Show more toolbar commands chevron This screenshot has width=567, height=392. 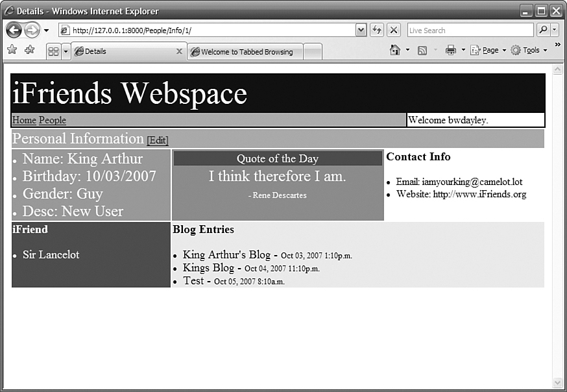pyautogui.click(x=558, y=45)
